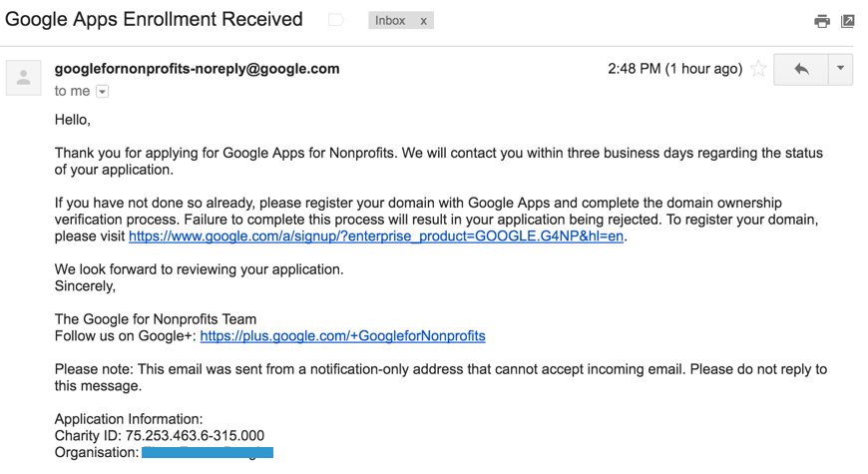Toggle the importance marker beside the subject

coord(335,21)
